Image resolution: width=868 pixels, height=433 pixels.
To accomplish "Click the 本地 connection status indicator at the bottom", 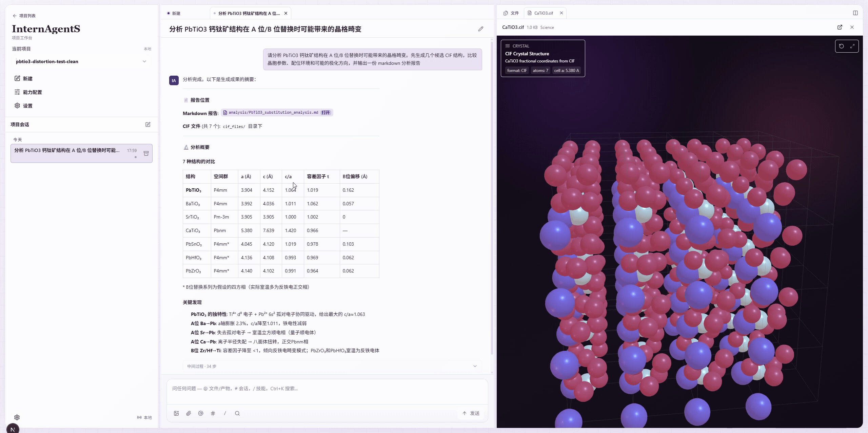I will 144,417.
